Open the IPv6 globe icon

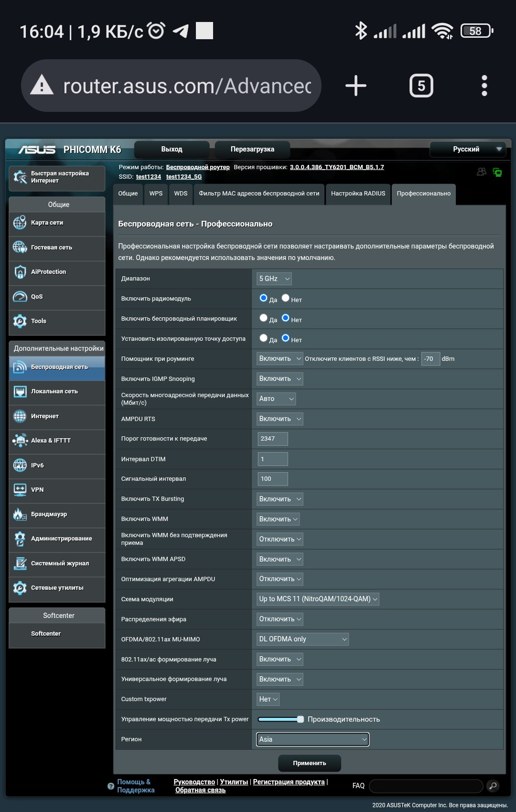pyautogui.click(x=20, y=465)
